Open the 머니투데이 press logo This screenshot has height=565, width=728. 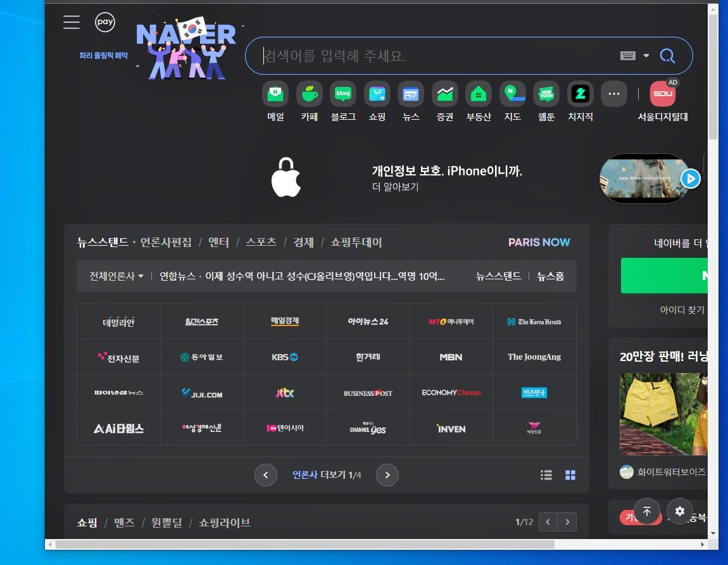pyautogui.click(x=451, y=322)
